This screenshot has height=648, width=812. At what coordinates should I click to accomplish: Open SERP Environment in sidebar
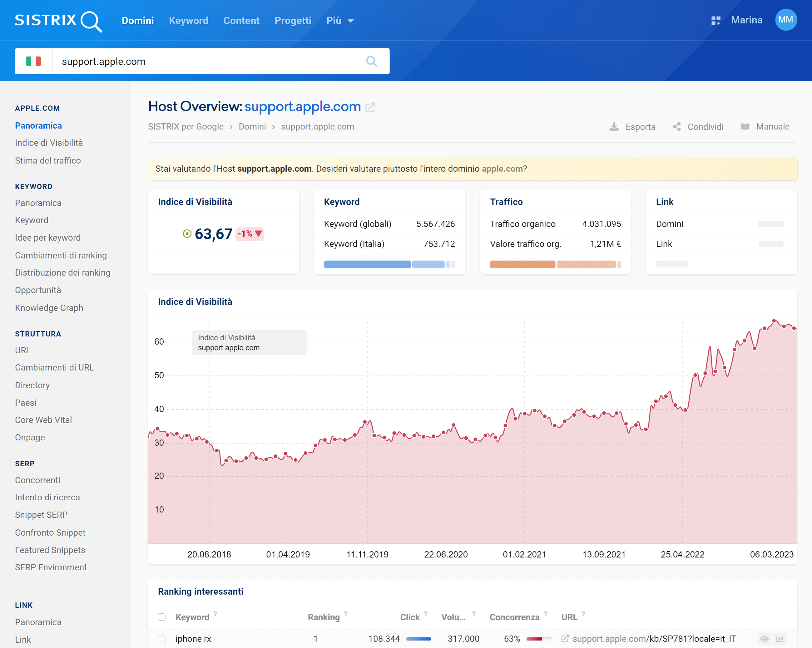coord(51,567)
